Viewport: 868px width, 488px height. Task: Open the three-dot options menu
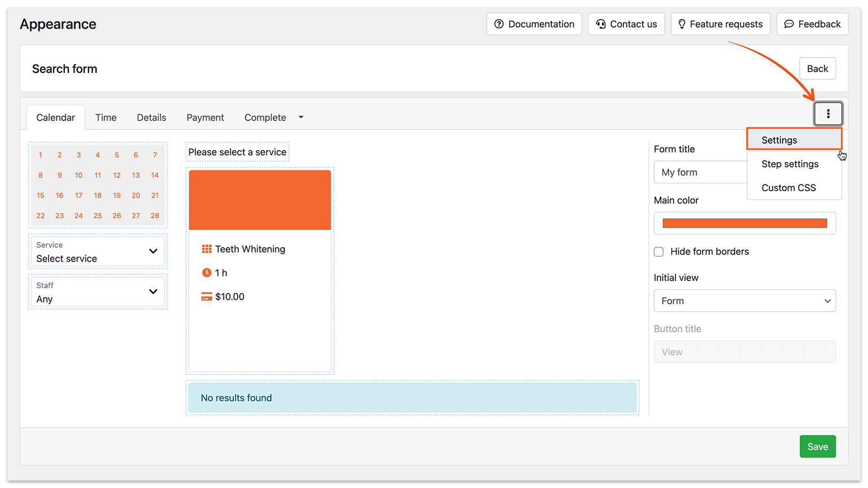[827, 113]
